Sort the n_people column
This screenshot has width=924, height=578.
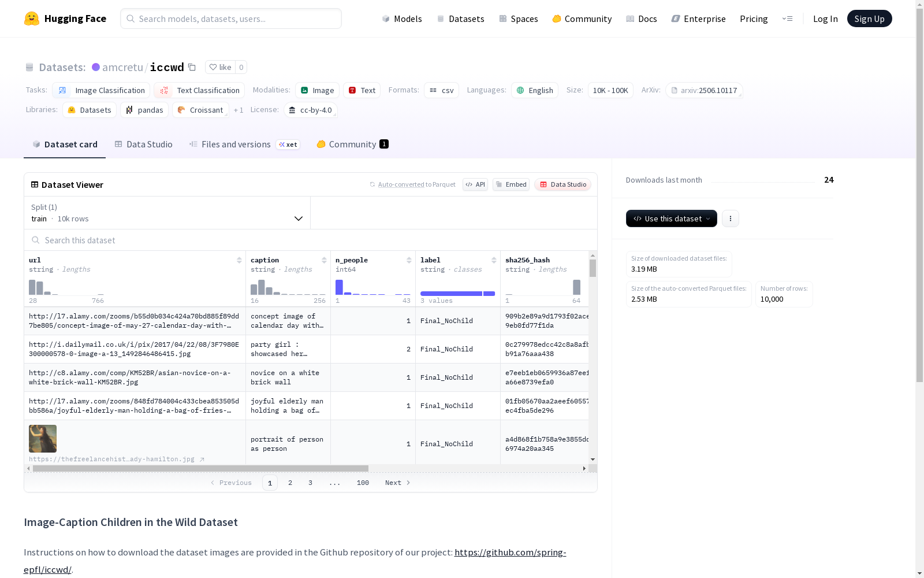[x=409, y=260]
